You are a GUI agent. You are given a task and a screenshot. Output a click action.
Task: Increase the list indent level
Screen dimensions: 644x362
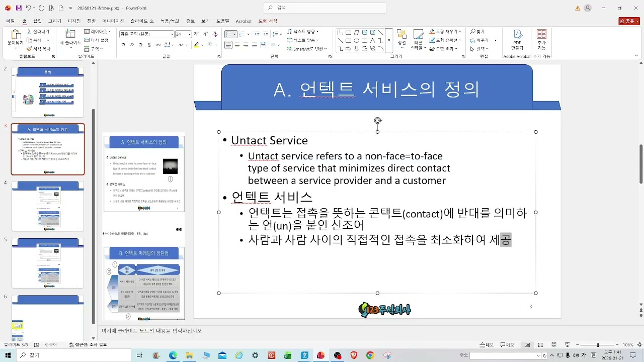coord(266,34)
